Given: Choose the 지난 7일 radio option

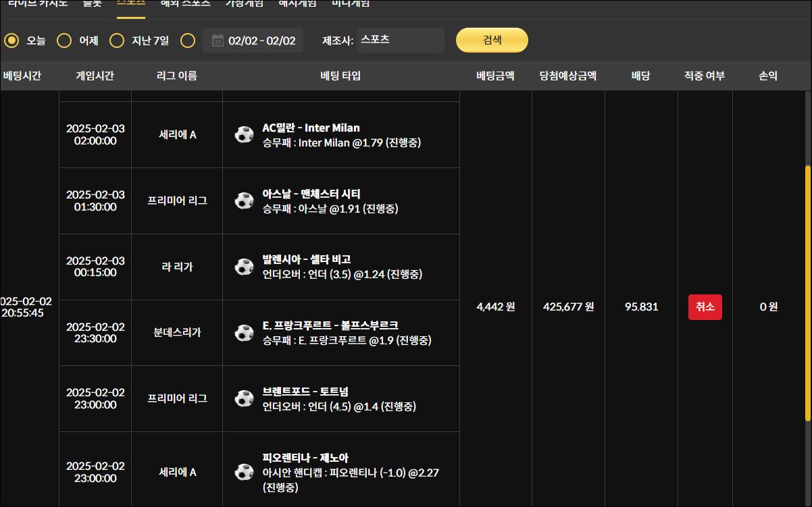Looking at the screenshot, I should pyautogui.click(x=117, y=41).
